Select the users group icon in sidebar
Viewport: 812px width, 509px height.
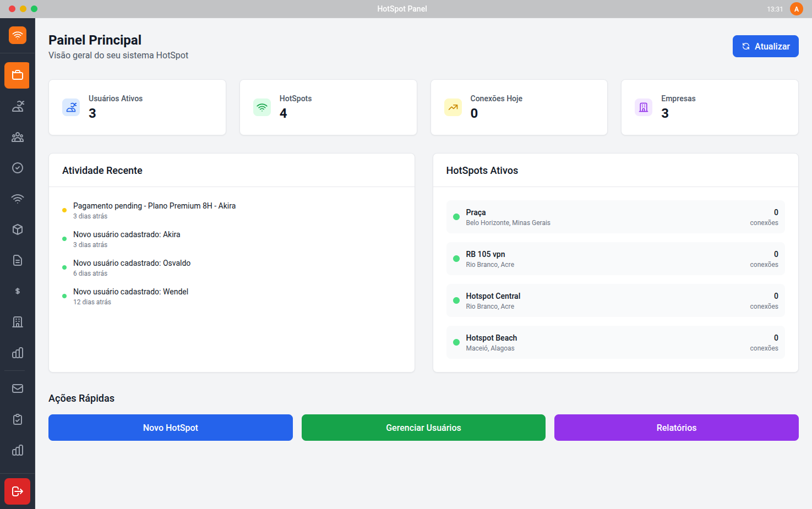17,137
